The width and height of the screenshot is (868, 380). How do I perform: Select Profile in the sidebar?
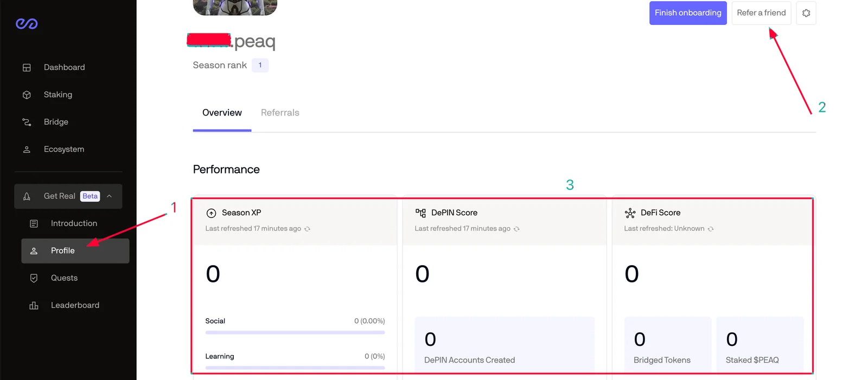coord(75,250)
